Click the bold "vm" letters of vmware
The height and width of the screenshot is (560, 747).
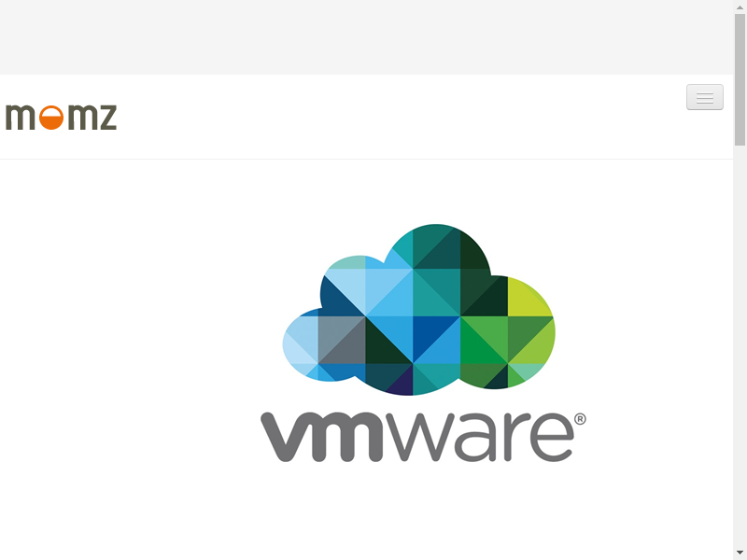pos(322,437)
